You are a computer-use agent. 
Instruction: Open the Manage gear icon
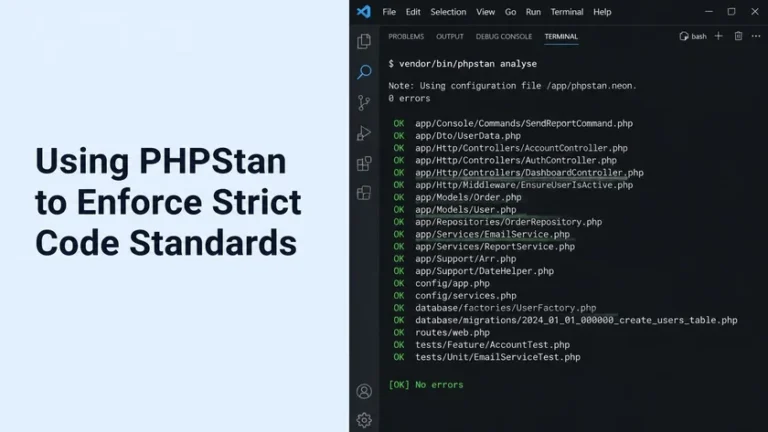pyautogui.click(x=364, y=420)
